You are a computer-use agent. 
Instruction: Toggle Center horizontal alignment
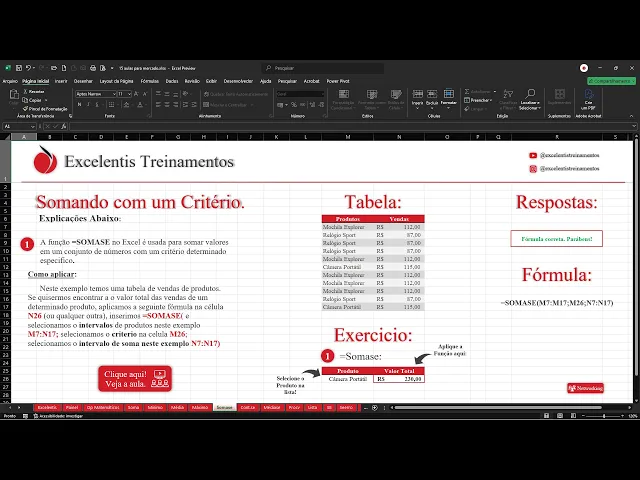pyautogui.click(x=167, y=105)
